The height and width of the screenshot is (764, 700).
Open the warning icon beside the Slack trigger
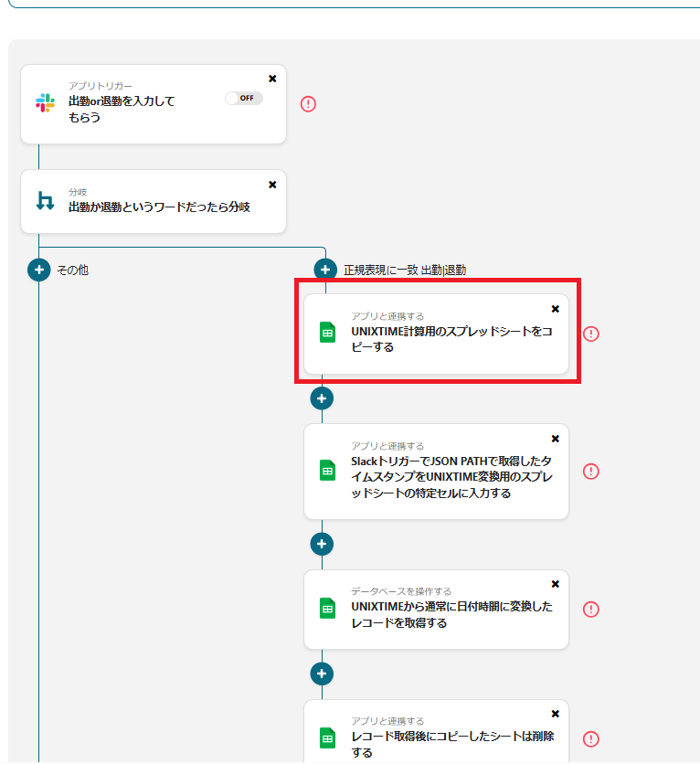(x=308, y=104)
